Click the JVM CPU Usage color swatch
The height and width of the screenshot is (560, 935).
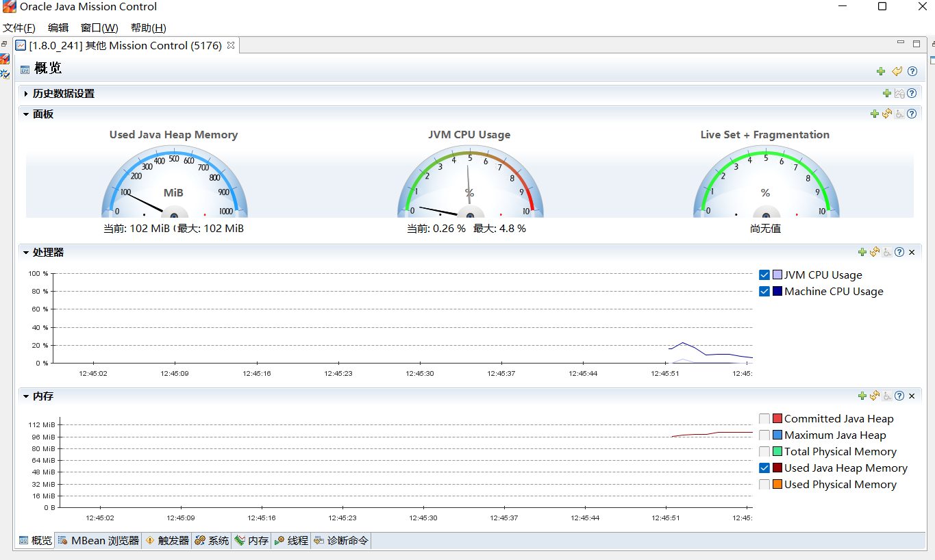(x=777, y=275)
